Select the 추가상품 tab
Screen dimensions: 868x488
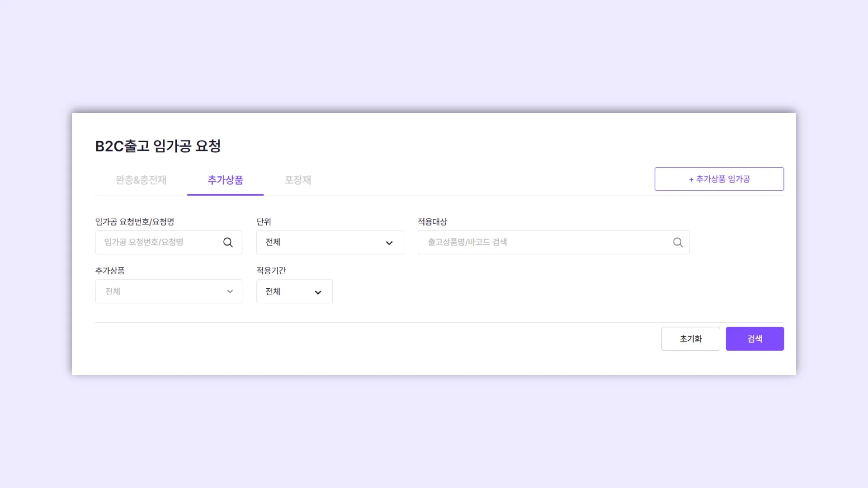225,180
